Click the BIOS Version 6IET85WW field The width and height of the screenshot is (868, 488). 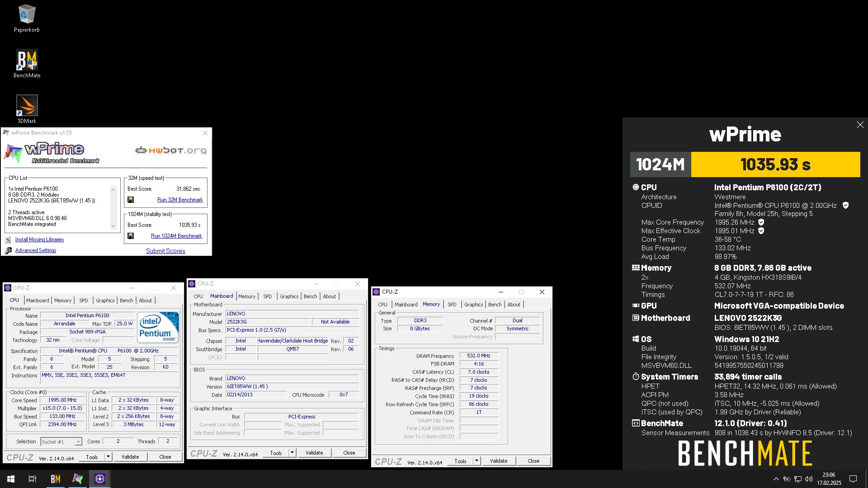coord(292,387)
